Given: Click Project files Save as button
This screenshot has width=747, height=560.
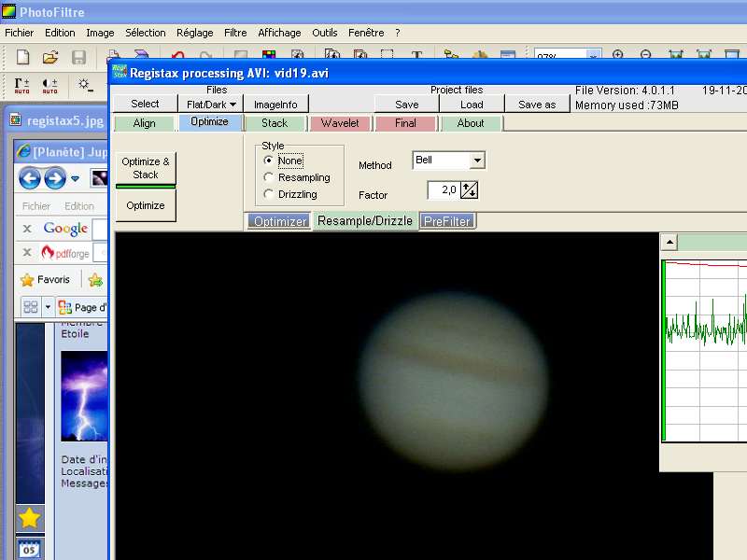Looking at the screenshot, I should (x=537, y=105).
